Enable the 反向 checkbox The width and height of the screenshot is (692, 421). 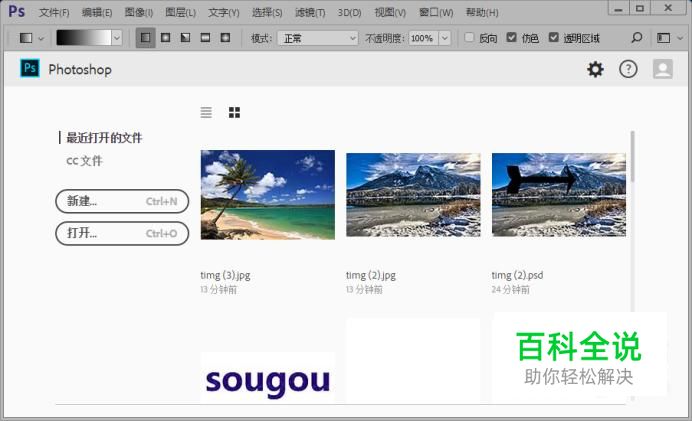[x=470, y=38]
